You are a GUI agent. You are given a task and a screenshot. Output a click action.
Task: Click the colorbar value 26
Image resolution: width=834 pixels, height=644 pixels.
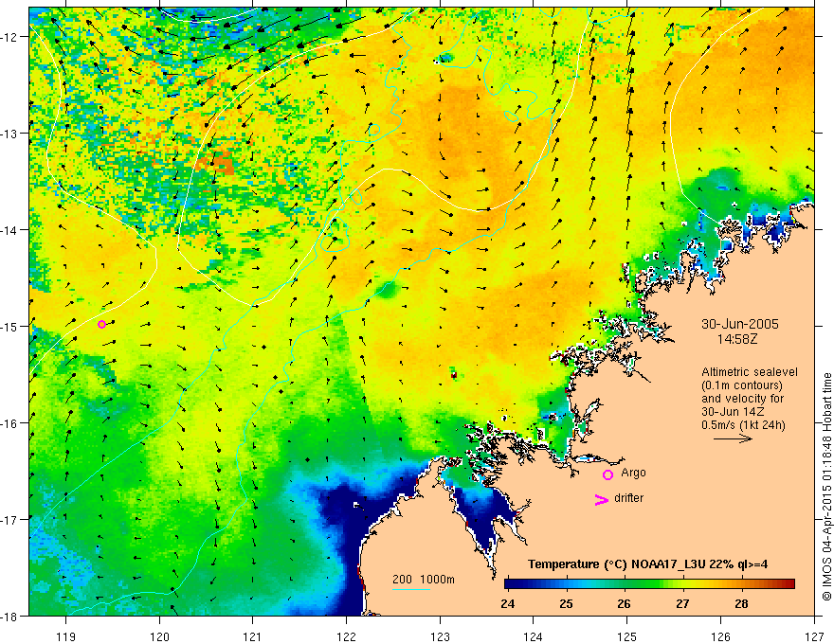(624, 604)
